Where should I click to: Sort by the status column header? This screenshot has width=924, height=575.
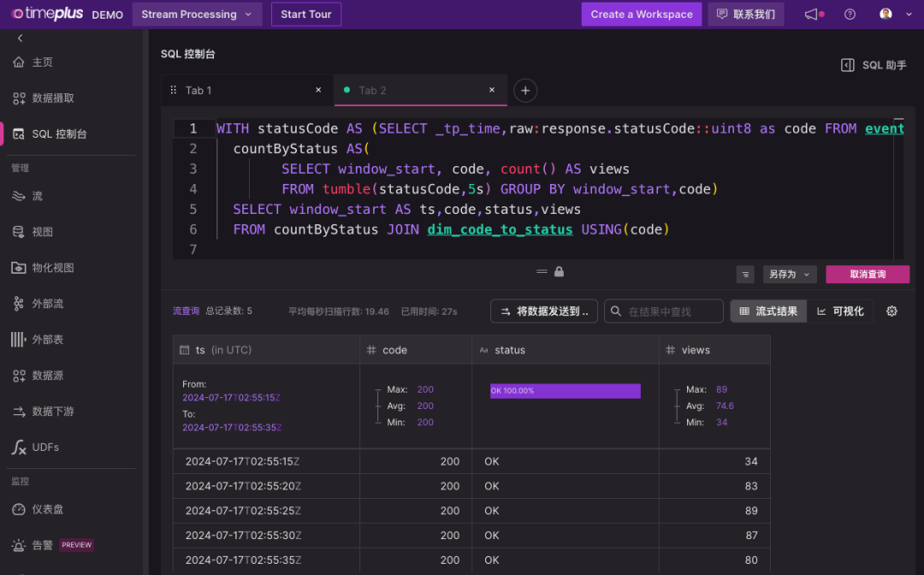pyautogui.click(x=566, y=350)
